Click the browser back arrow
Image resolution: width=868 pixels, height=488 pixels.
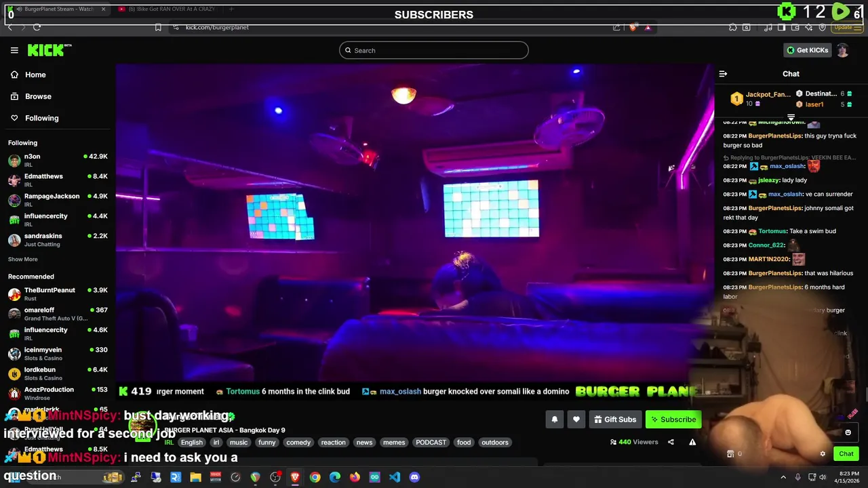(x=9, y=27)
